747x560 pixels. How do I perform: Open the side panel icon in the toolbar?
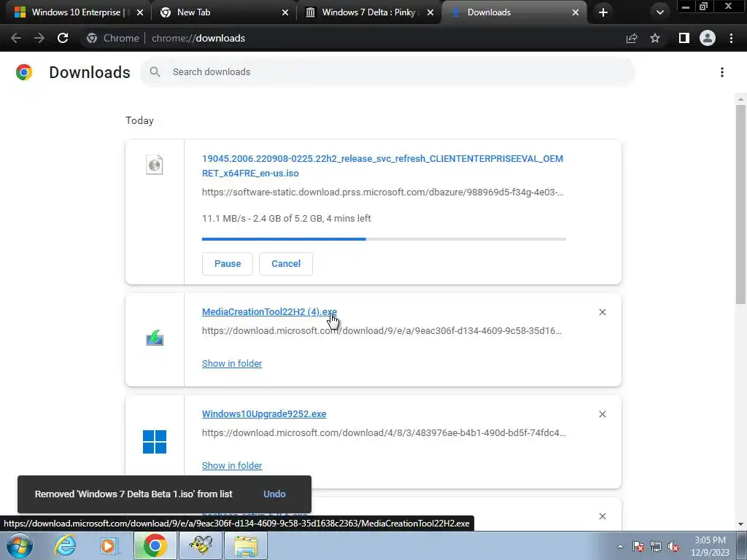[684, 38]
